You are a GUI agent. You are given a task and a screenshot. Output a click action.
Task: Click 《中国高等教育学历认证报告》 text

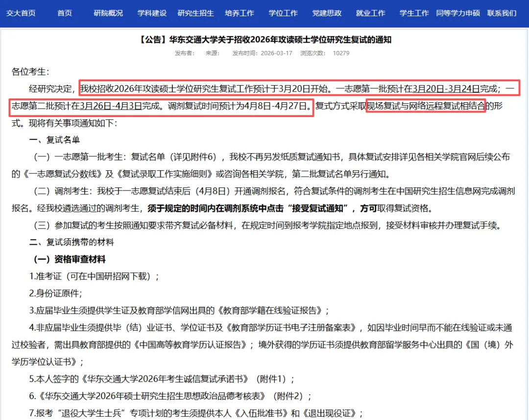[190, 345]
